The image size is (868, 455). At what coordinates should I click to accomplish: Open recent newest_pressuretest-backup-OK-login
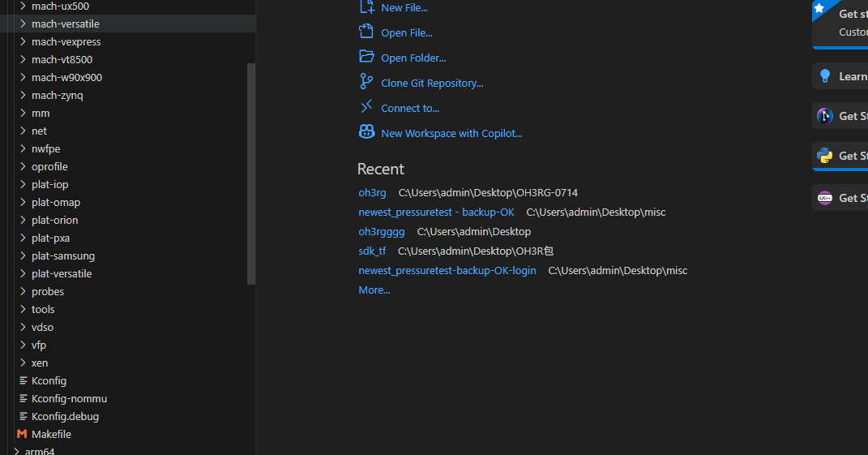(447, 270)
